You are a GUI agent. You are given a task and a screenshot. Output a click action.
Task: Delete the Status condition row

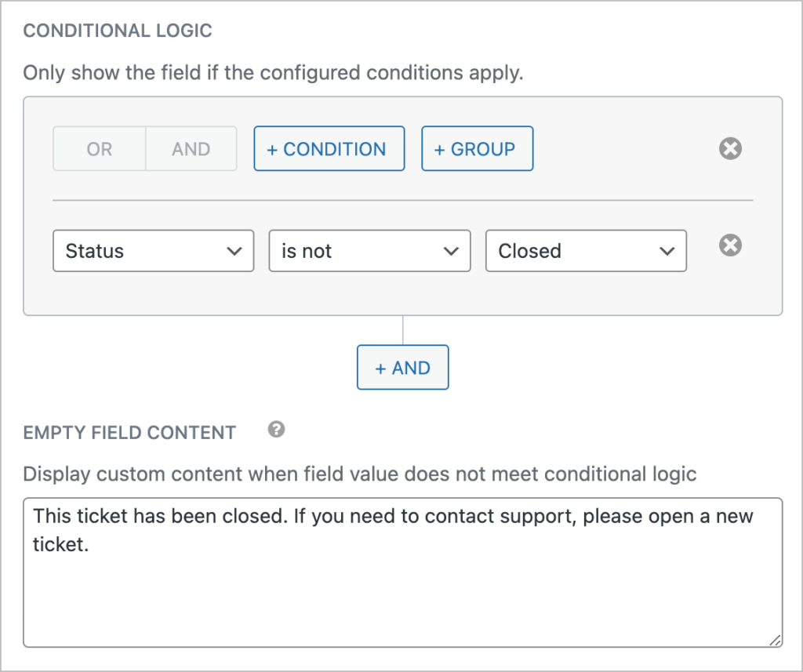[x=730, y=246]
